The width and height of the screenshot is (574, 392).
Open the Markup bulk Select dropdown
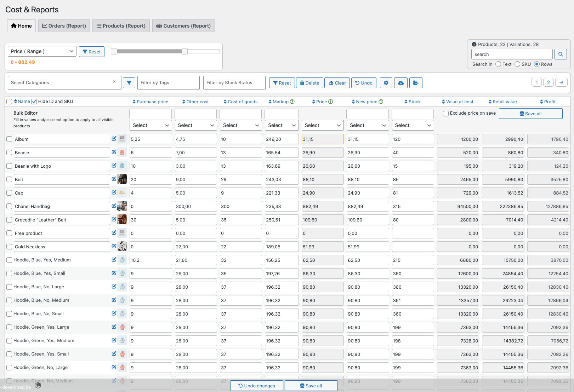tap(282, 125)
